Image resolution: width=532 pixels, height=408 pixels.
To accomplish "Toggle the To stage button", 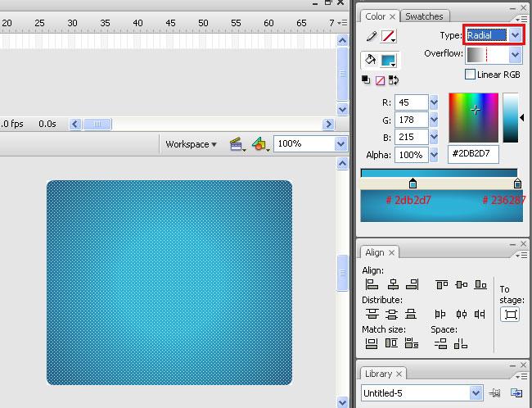I will [x=510, y=315].
